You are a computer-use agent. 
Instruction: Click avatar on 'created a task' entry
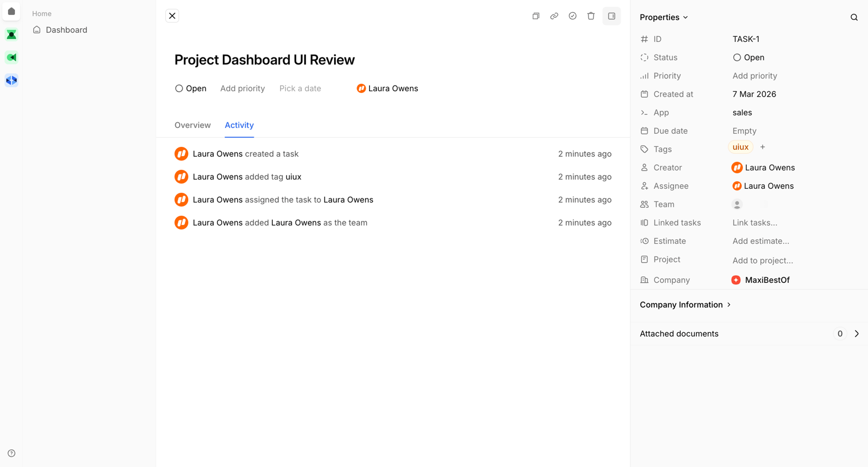point(181,154)
